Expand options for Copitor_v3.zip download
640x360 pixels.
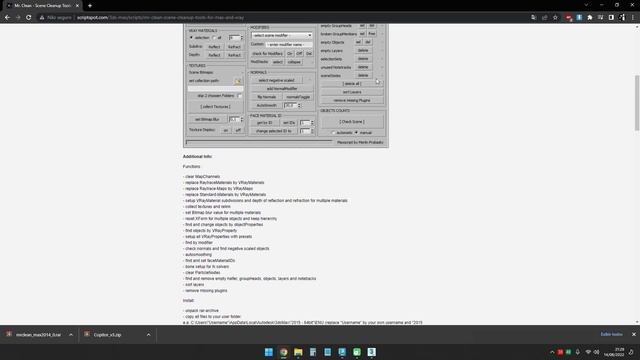pyautogui.click(x=149, y=335)
